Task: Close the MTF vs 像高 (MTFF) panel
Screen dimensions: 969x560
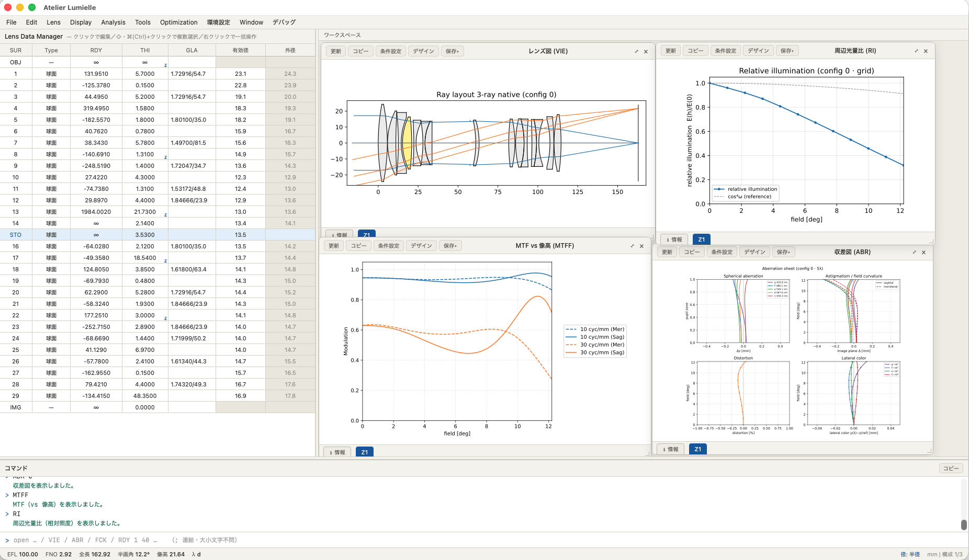Action: (641, 246)
